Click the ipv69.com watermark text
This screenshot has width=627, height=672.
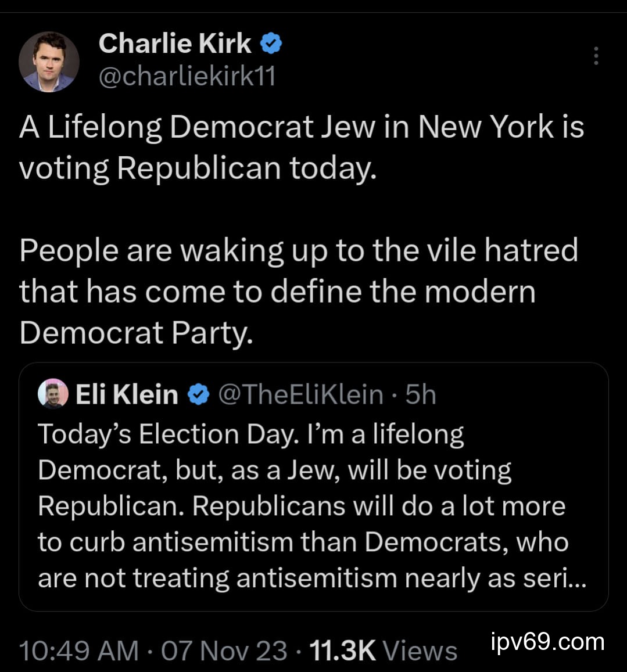(547, 642)
